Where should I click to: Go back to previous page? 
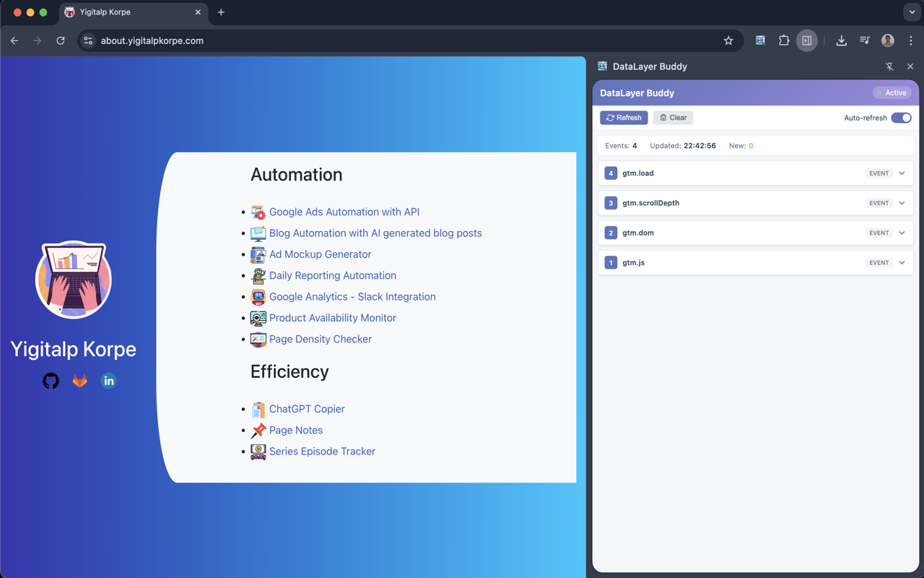pyautogui.click(x=14, y=40)
